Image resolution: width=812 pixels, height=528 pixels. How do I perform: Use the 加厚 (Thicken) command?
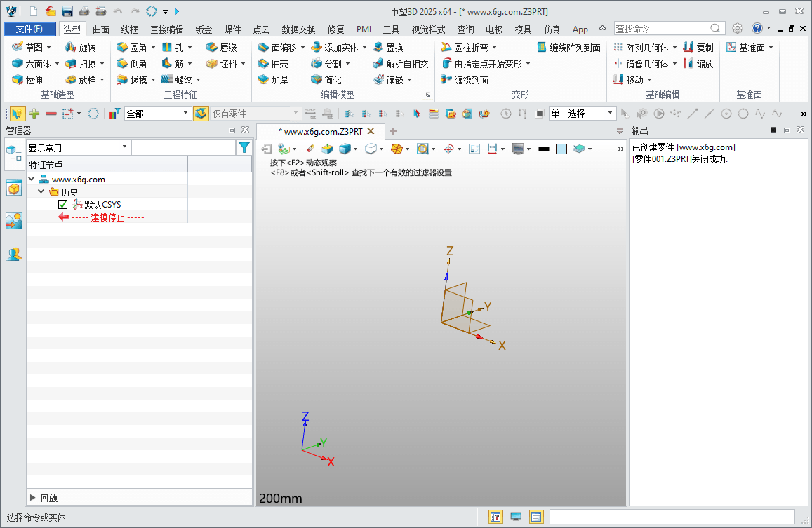274,80
